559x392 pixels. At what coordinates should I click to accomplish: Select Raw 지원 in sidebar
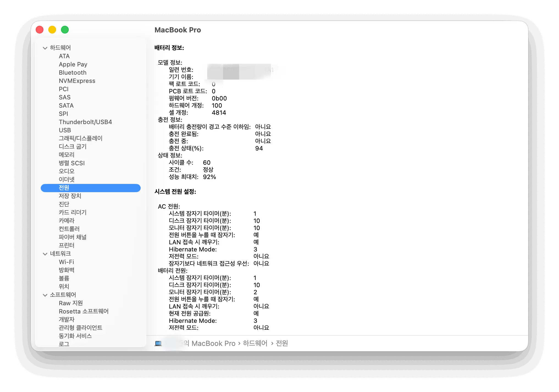(71, 303)
